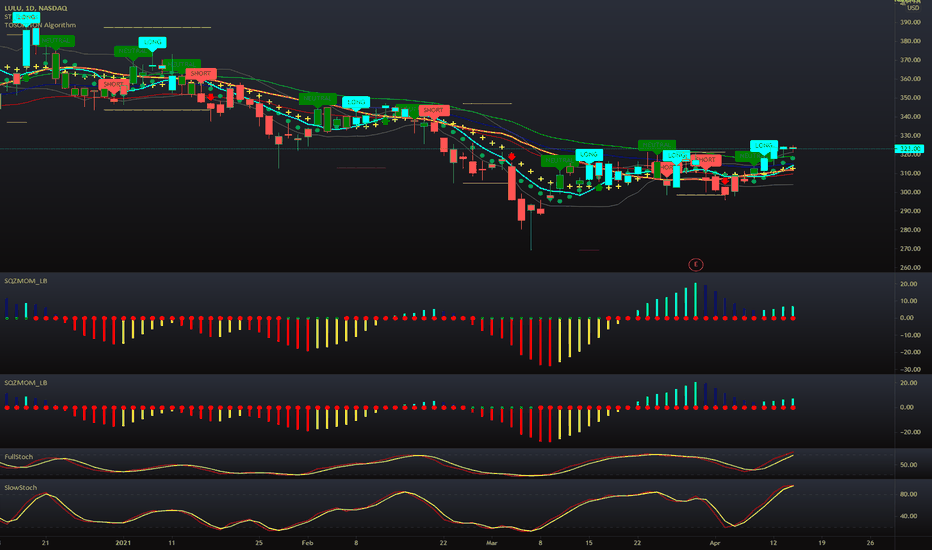Click the 25 date label on time axis
Screen dimensions: 932x550
[259, 543]
